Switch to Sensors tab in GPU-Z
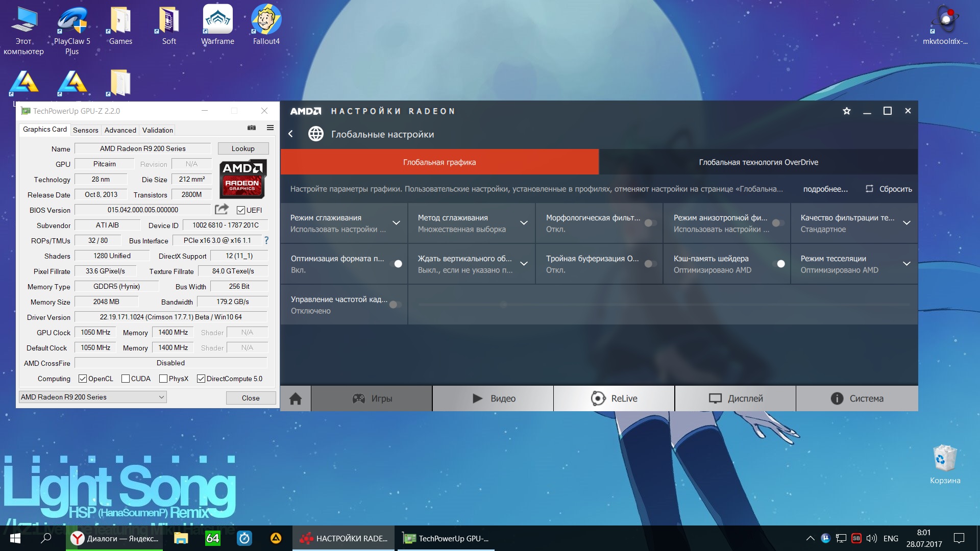This screenshot has height=551, width=980. [85, 130]
